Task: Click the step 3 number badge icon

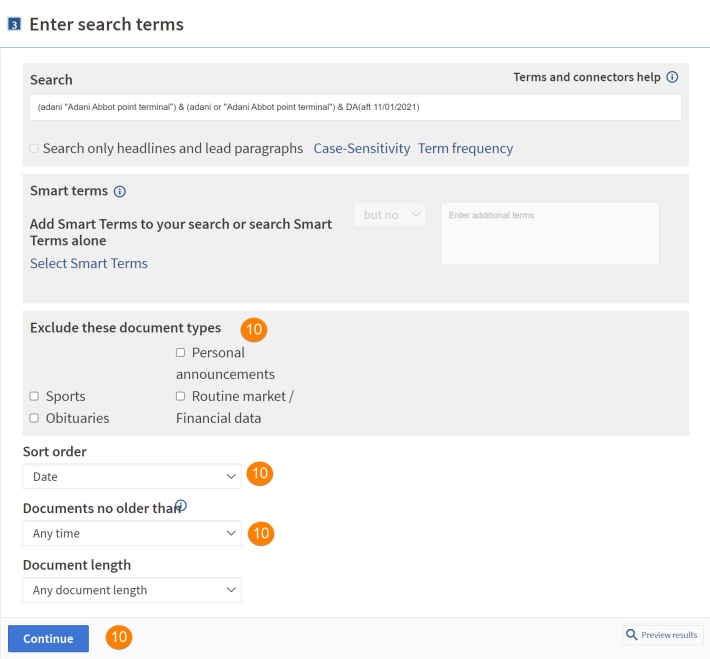Action: coord(14,24)
